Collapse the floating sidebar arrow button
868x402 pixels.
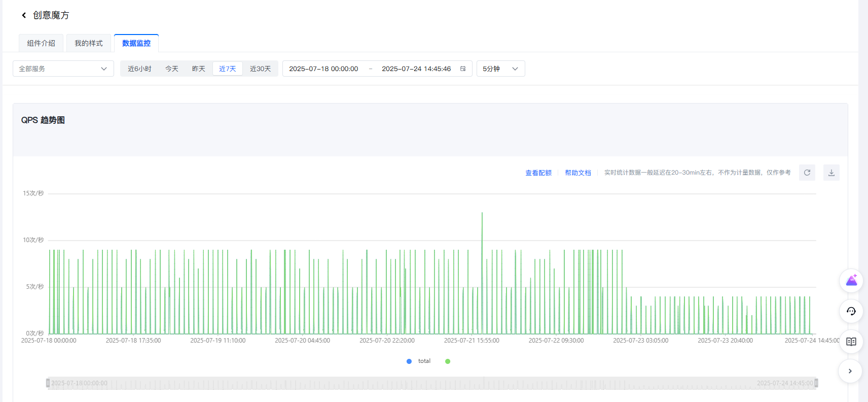(x=850, y=371)
